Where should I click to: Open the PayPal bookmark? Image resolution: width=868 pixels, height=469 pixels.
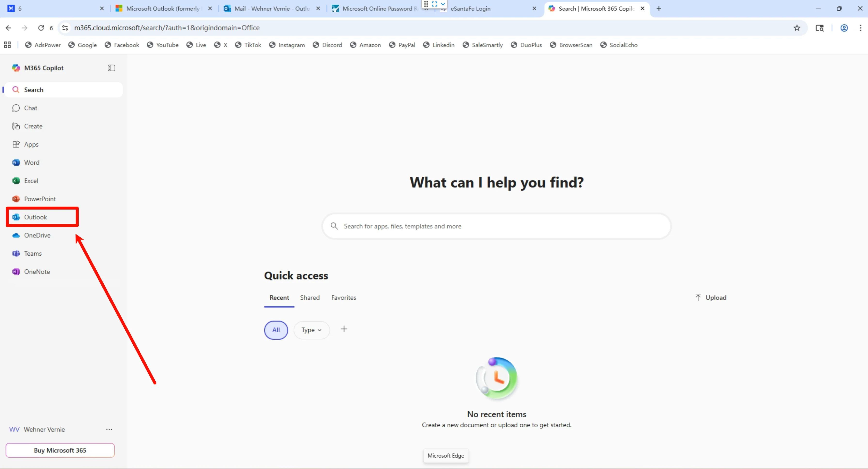pyautogui.click(x=402, y=45)
